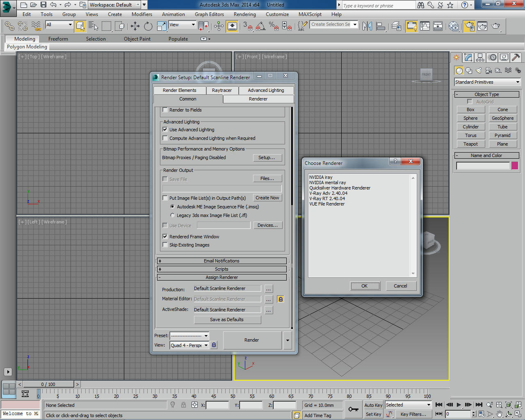The width and height of the screenshot is (525, 420).
Task: Expand the Email Notifications rollout
Action: coord(221,261)
